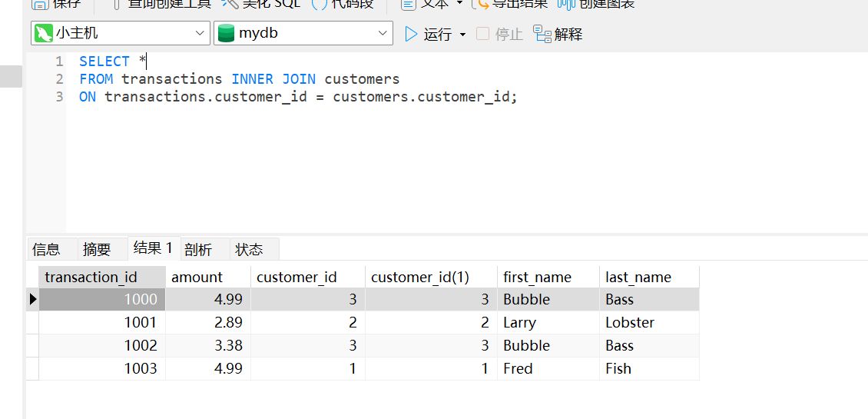Image resolution: width=868 pixels, height=419 pixels.
Task: Click the Code Snippet (代码段) icon
Action: click(319, 4)
